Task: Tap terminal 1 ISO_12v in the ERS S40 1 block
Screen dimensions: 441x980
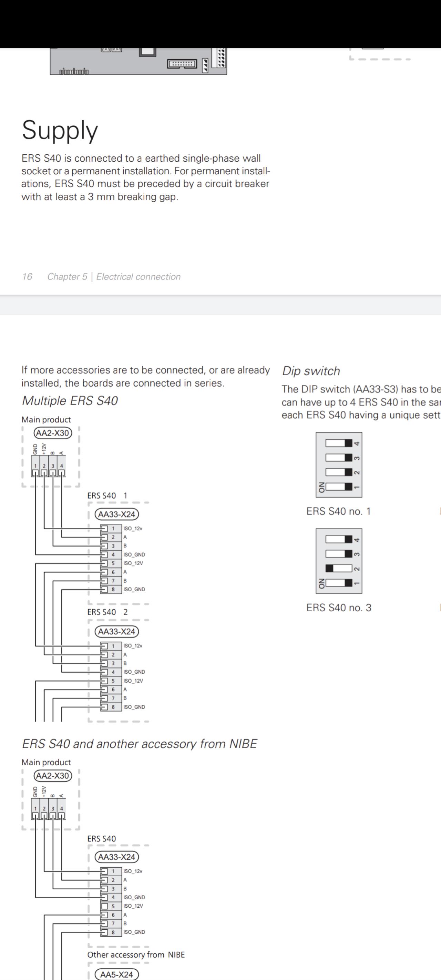Action: pyautogui.click(x=122, y=529)
